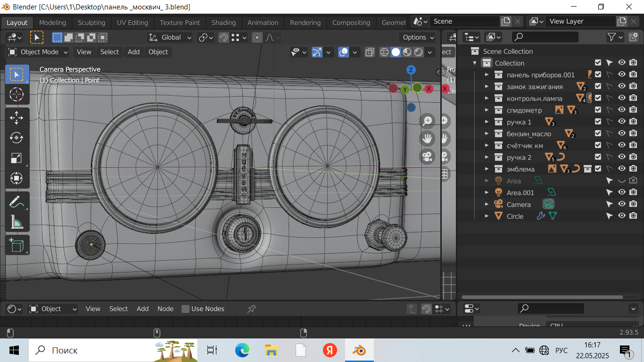Click the Add Cube tool

pyautogui.click(x=17, y=245)
